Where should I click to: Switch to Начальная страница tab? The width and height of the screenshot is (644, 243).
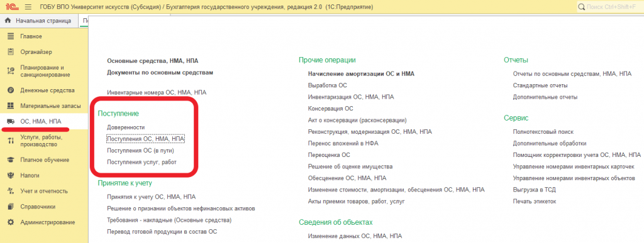39,21
